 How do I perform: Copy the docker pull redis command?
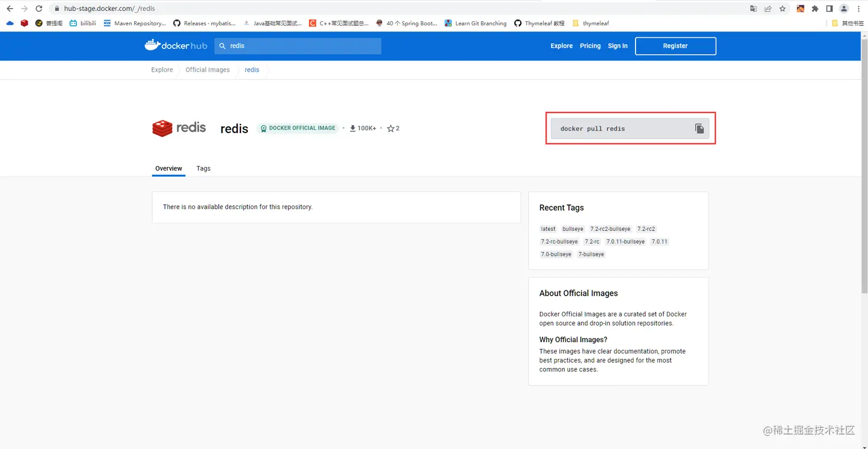point(699,129)
